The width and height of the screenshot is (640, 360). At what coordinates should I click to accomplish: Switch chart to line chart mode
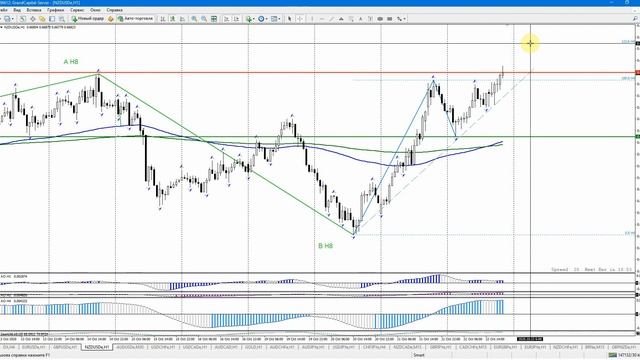182,19
